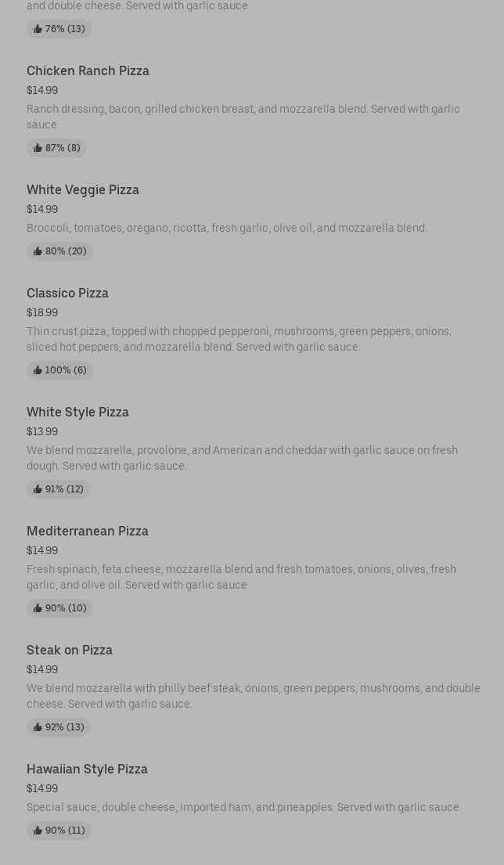Open the White Style Pizza item

pyautogui.click(x=77, y=412)
